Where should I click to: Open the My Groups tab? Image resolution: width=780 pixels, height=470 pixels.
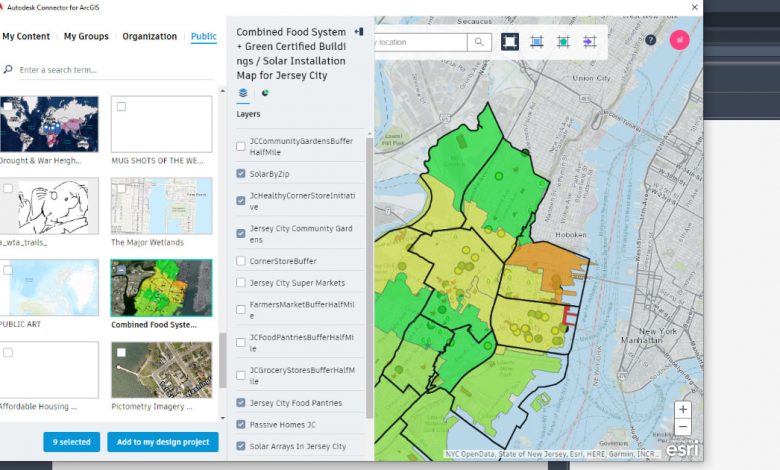click(x=86, y=37)
